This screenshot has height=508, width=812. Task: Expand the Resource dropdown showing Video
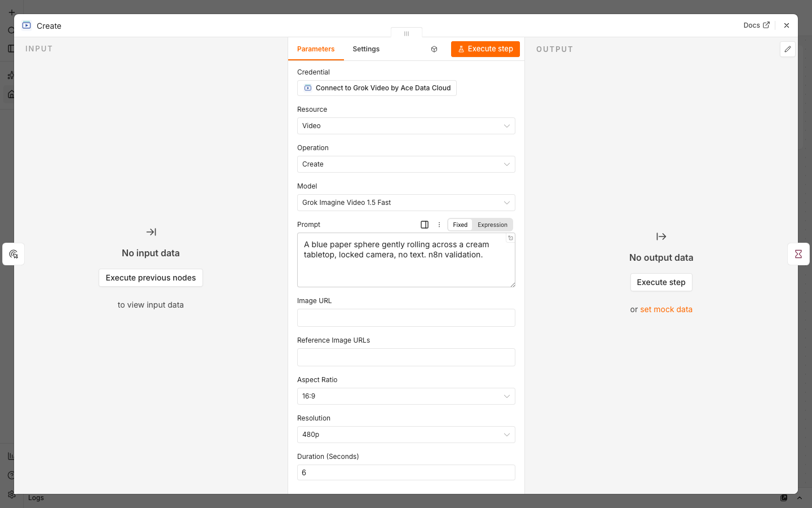(406, 126)
